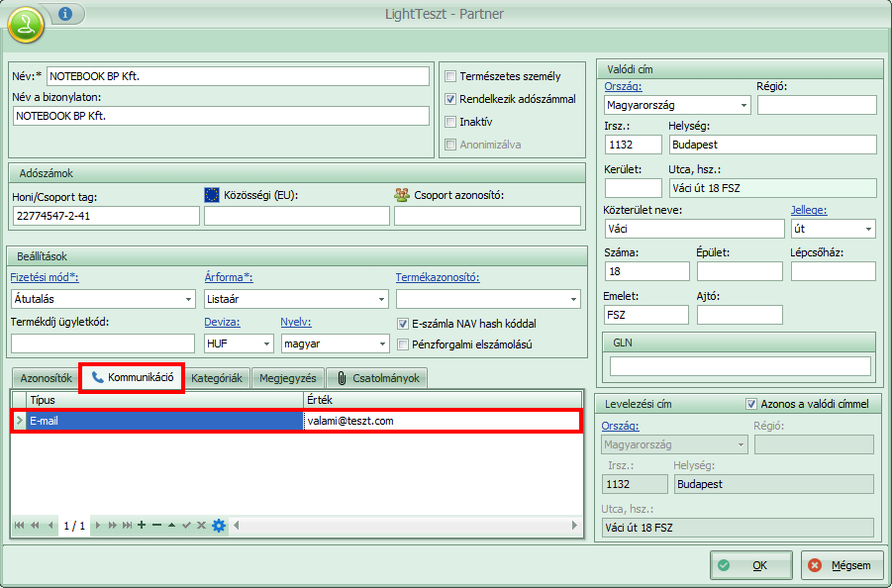Click the green application logo button
892x588 pixels.
point(26,21)
